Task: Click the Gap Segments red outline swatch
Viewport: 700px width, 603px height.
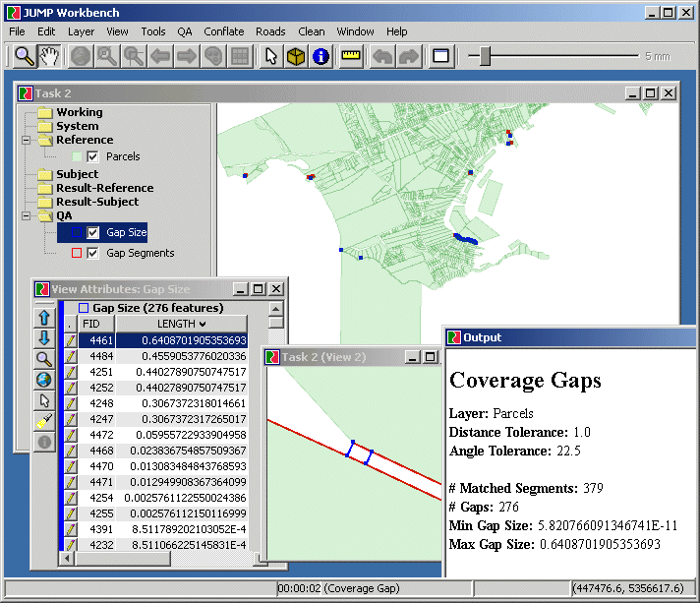Action: coord(77,253)
